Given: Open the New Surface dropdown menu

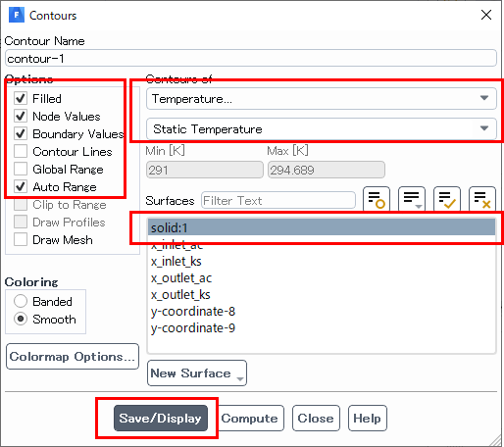Looking at the screenshot, I should 197,373.
